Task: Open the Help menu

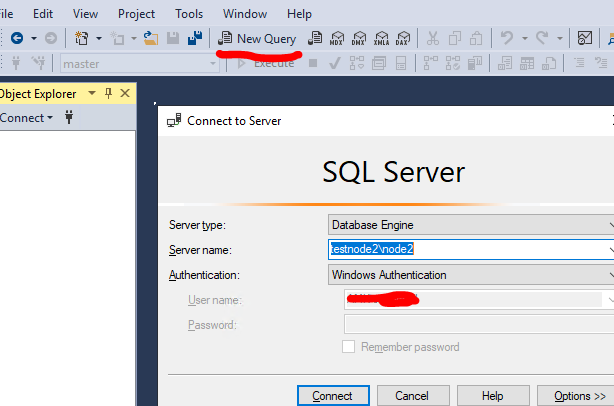Action: [x=299, y=14]
